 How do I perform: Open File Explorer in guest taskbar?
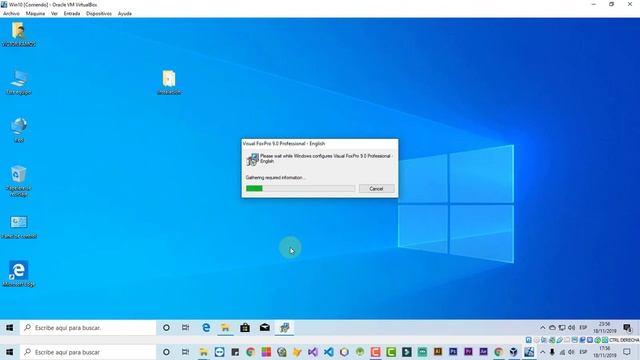pos(225,328)
